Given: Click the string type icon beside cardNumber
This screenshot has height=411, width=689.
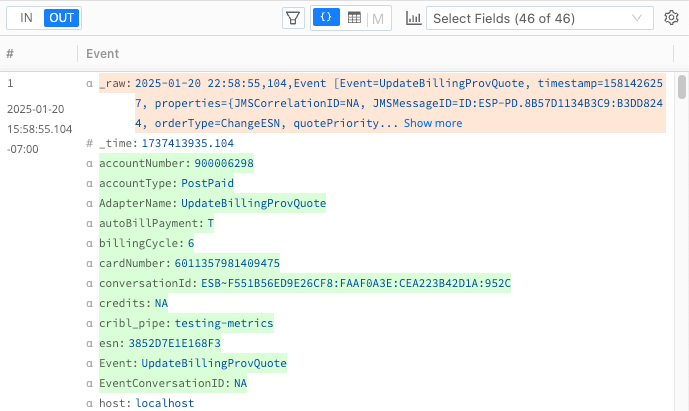Looking at the screenshot, I should (x=90, y=264).
